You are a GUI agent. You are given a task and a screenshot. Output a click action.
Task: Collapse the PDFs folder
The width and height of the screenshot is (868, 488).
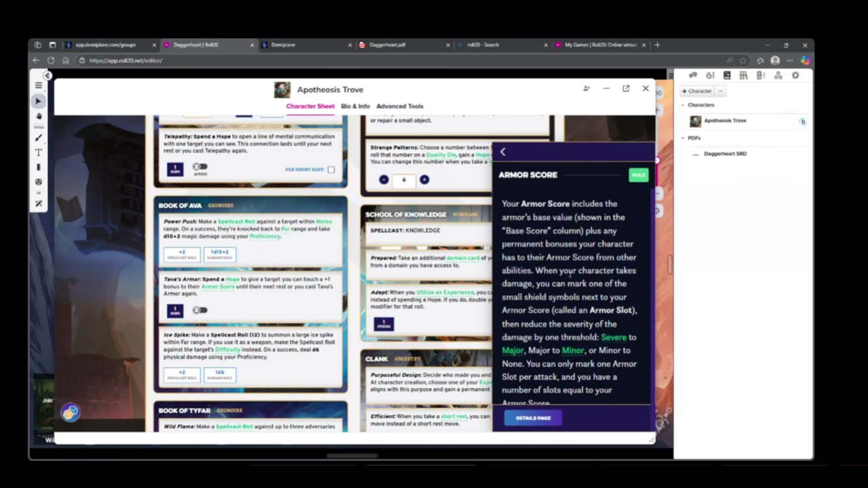click(x=683, y=138)
